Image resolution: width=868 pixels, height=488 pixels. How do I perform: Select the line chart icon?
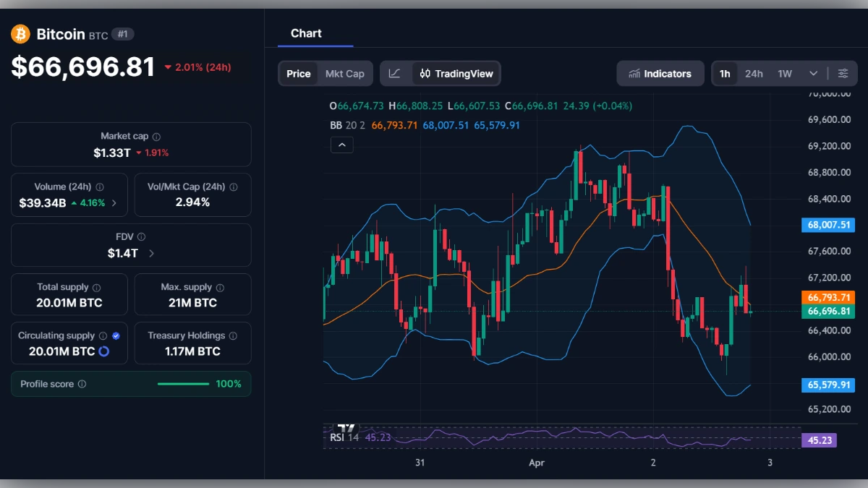tap(395, 73)
